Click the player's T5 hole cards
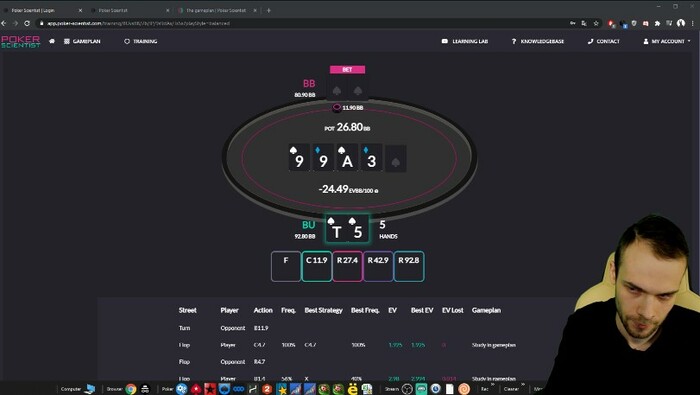 click(x=347, y=229)
